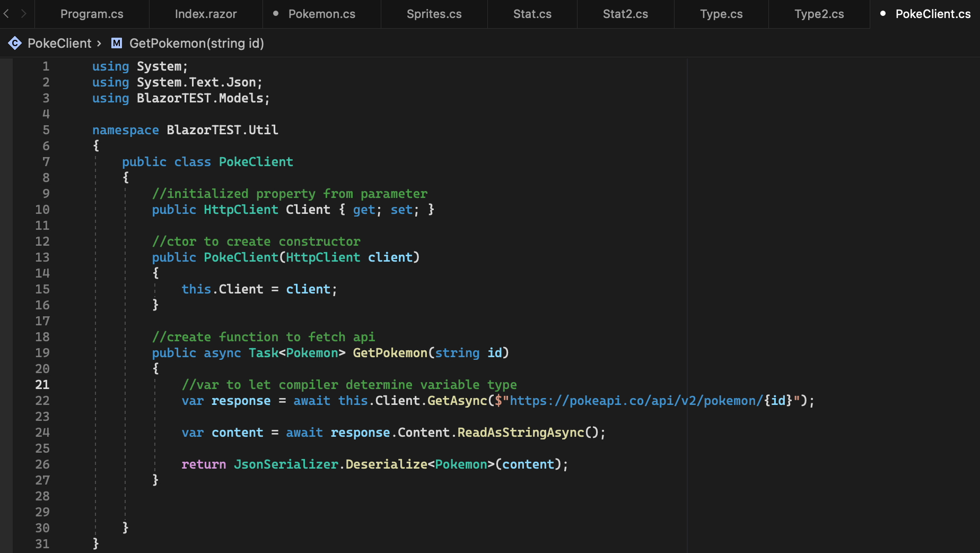Viewport: 980px width, 553px height.
Task: Switch to the Stat2.cs tab
Action: pos(625,14)
